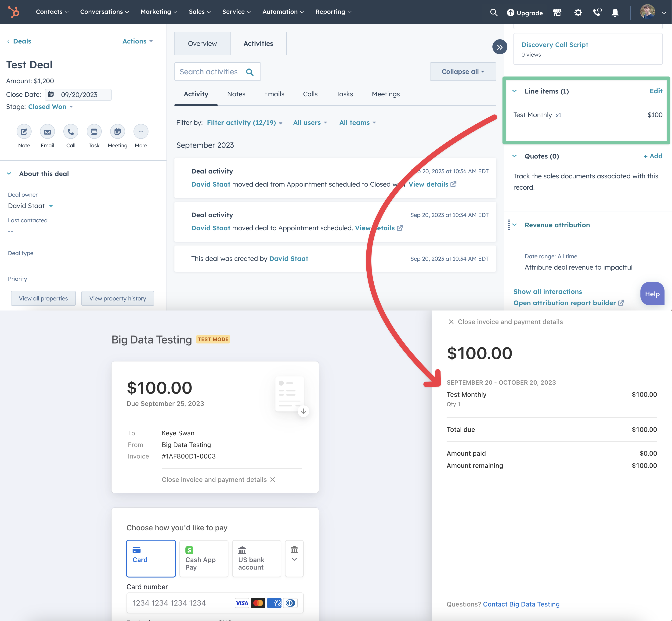Pick US bank account payment option
672x621 pixels.
tap(256, 558)
